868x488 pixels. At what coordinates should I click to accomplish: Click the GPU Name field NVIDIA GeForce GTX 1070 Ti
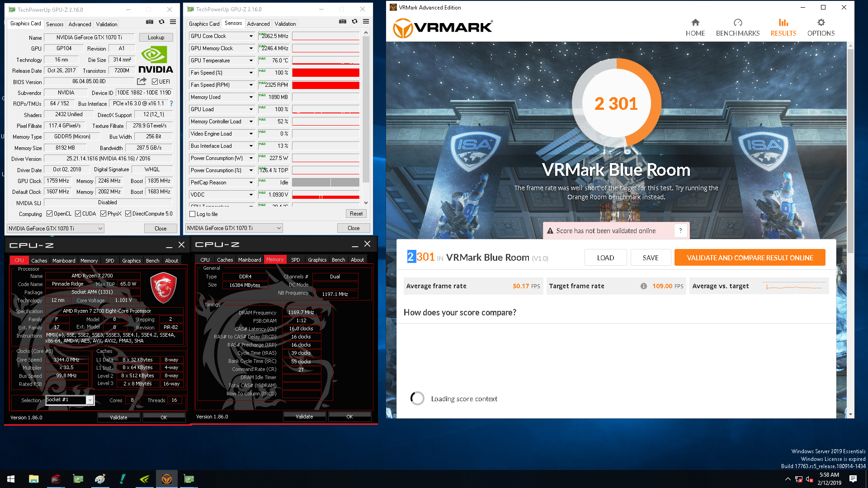[x=89, y=38]
